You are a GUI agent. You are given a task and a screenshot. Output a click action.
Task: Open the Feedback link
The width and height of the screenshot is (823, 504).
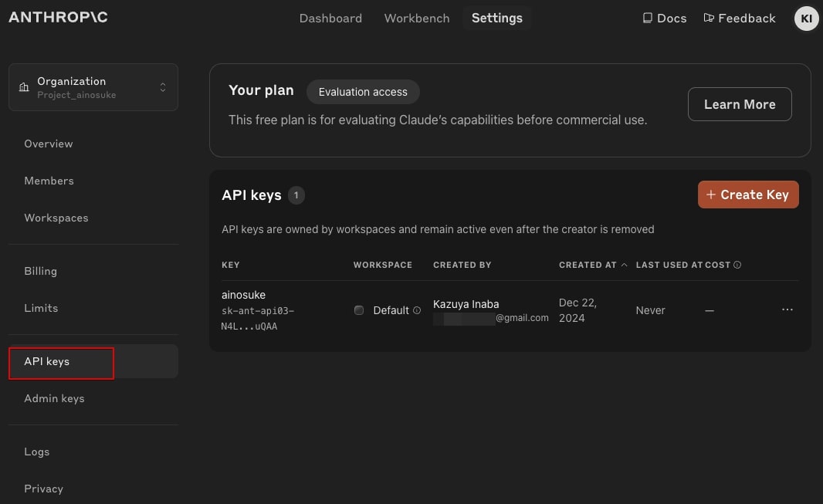[739, 19]
